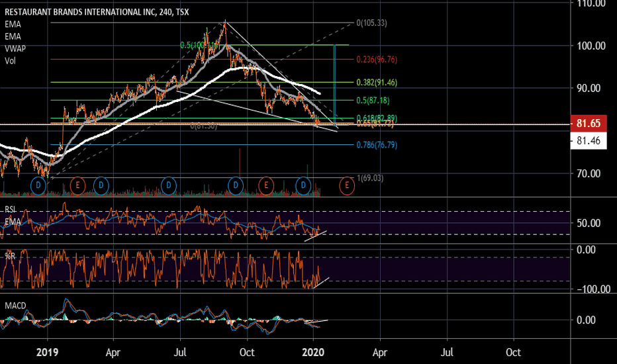The height and width of the screenshot is (364, 617).
Task: Click the 2019 label on the time axis
Action: click(x=47, y=352)
